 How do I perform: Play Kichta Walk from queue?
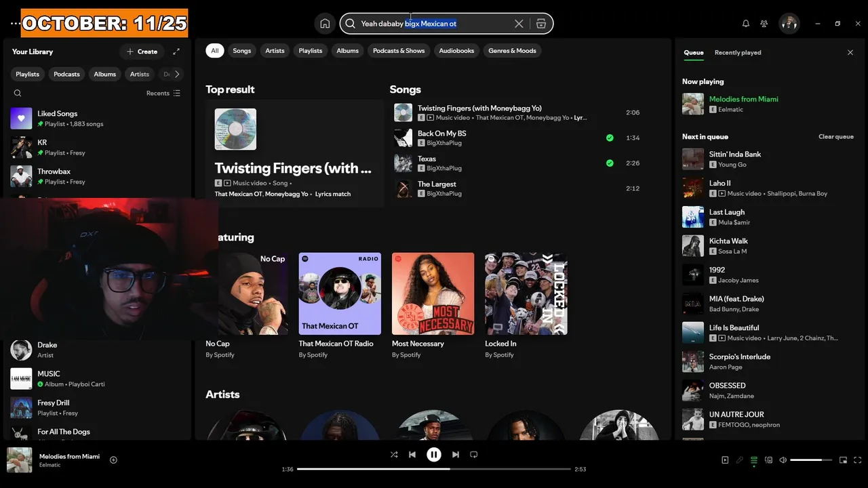pos(768,246)
